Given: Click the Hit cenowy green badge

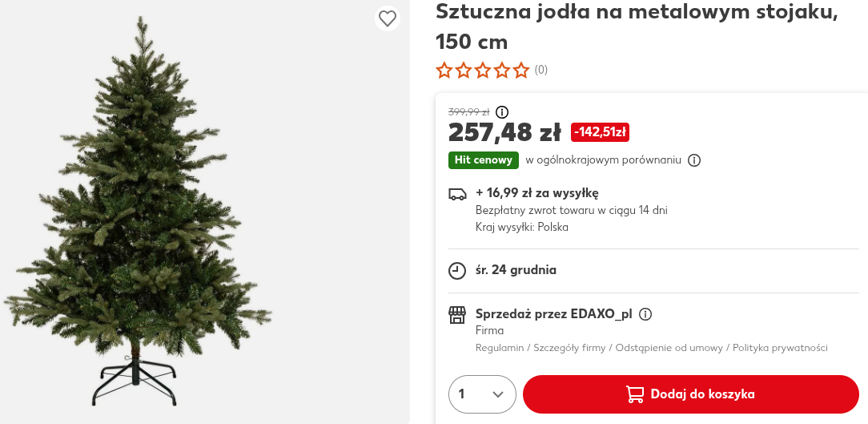Looking at the screenshot, I should 484,160.
